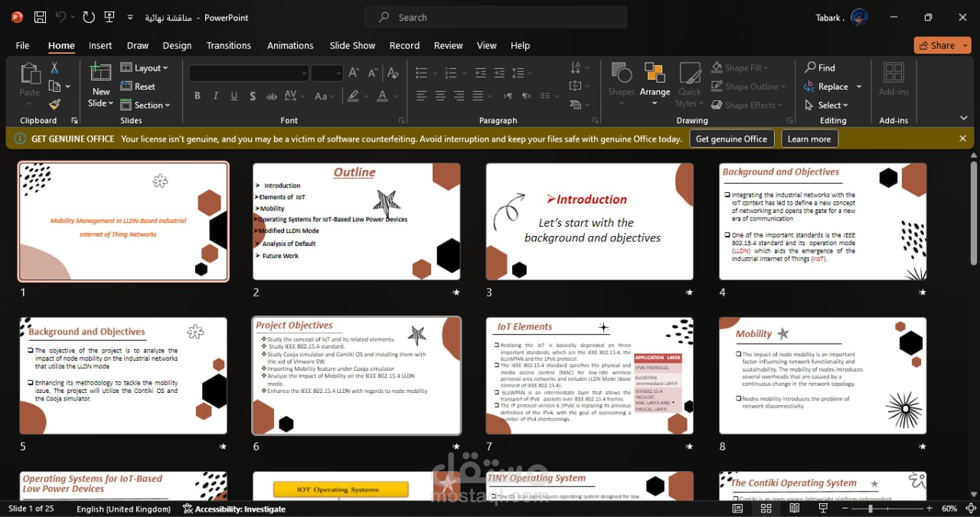The image size is (980, 517).
Task: Click the New Slide icon
Action: (x=100, y=73)
